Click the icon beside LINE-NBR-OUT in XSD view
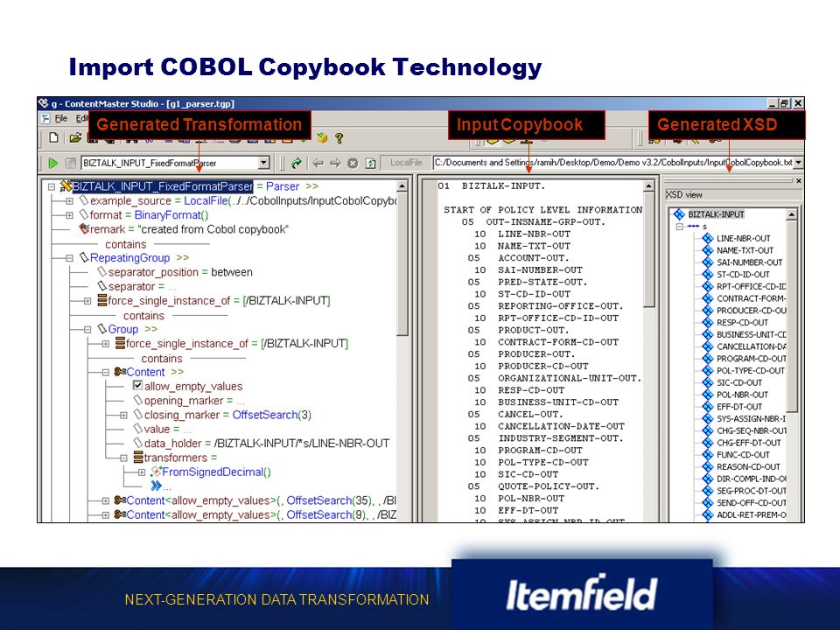 tap(708, 238)
